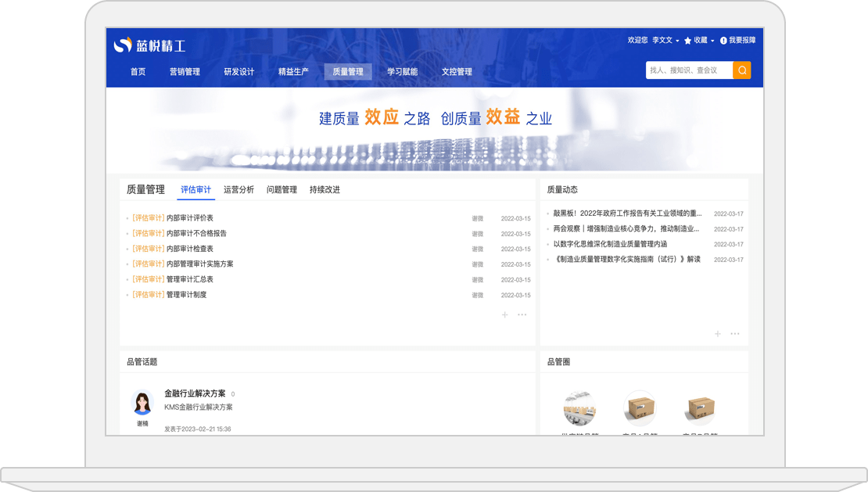Open more options in 质量动态 panel
This screenshot has height=492, width=868.
[735, 334]
